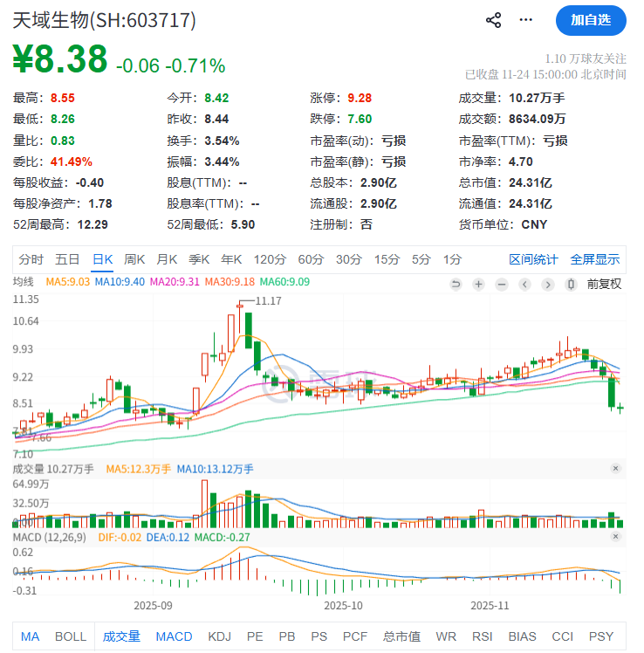
Task: Click the 加自选 add to watchlist button
Action: pyautogui.click(x=591, y=20)
